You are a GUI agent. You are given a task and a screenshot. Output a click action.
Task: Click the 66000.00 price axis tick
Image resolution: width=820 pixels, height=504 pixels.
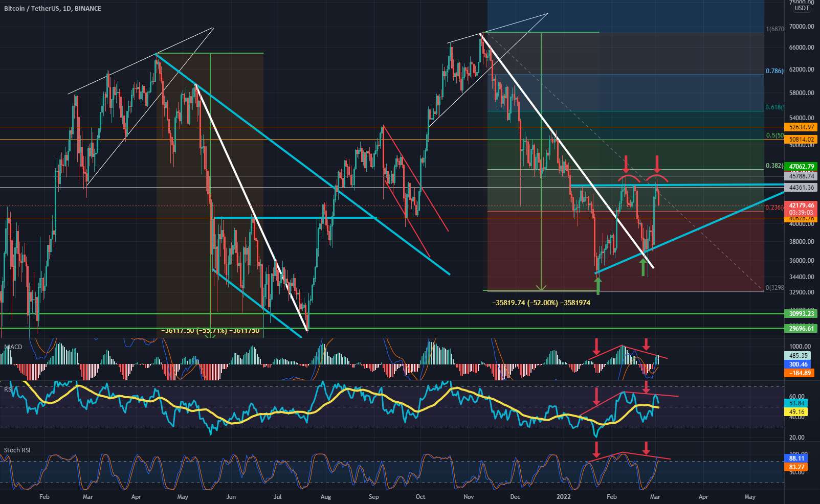[801, 48]
